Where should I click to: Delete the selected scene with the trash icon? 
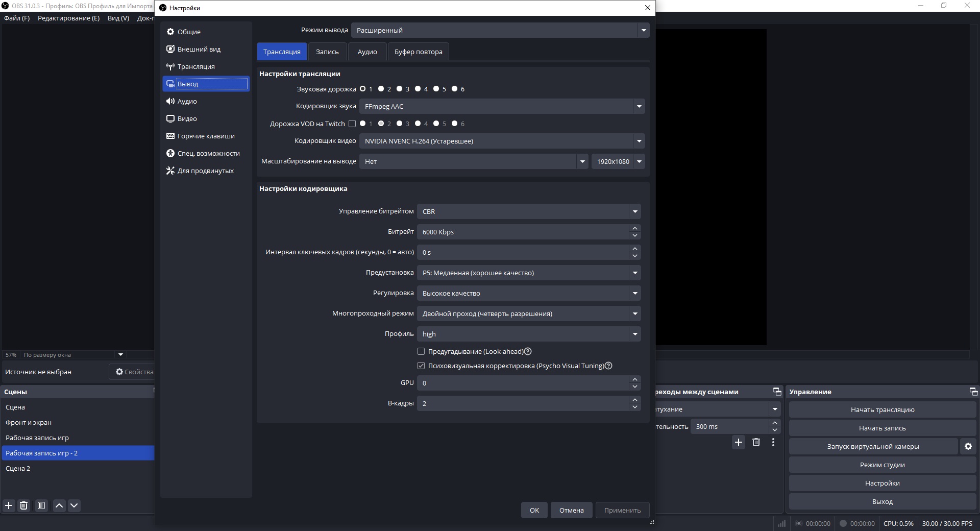click(x=23, y=505)
